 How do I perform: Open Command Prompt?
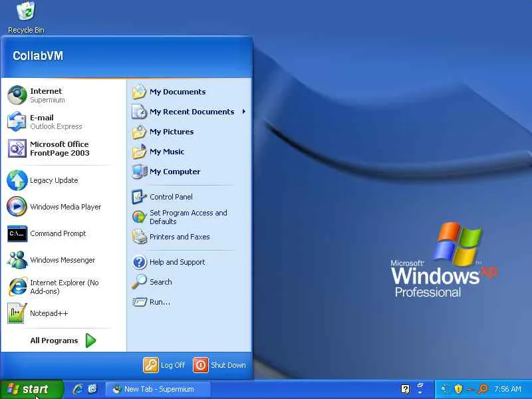click(63, 233)
